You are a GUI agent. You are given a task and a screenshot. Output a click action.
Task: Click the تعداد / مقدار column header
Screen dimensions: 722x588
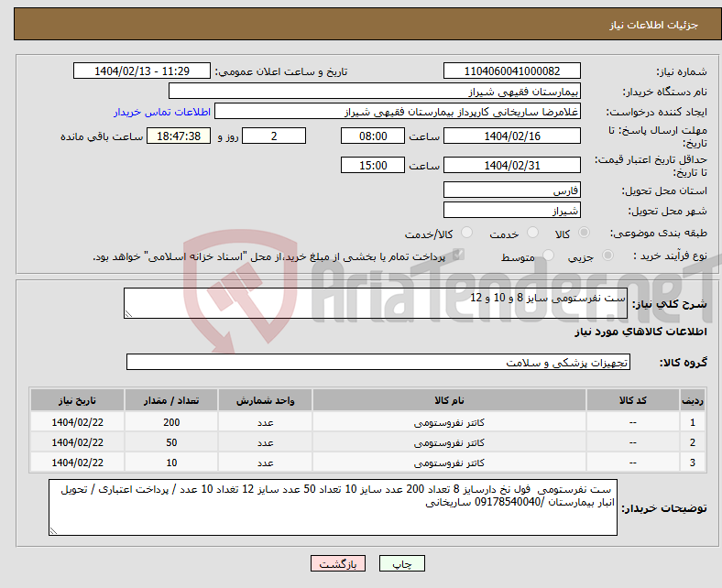(x=171, y=400)
